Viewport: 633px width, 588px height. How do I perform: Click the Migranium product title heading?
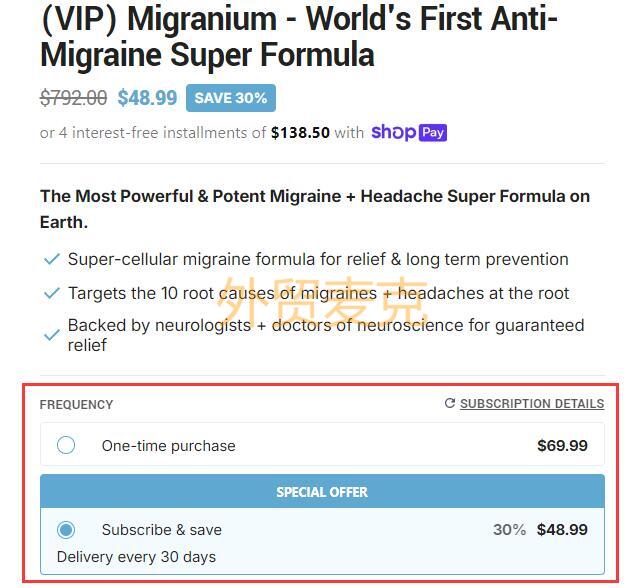[x=299, y=36]
